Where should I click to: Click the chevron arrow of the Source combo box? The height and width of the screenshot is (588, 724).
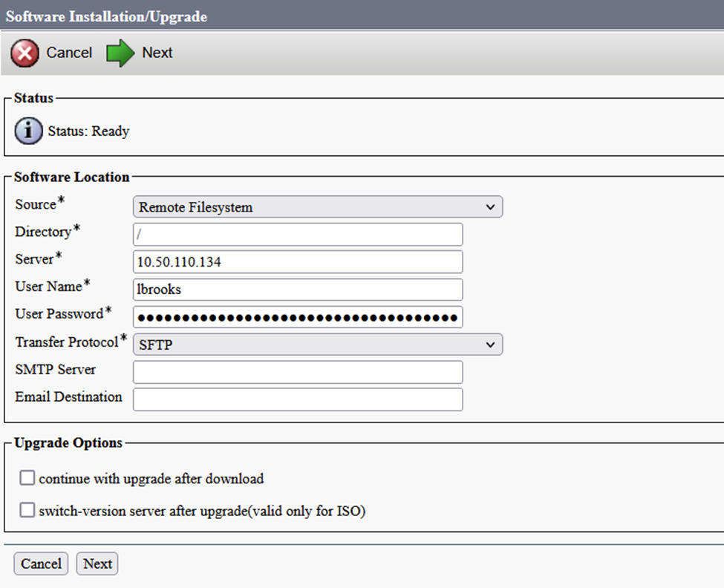(x=489, y=207)
